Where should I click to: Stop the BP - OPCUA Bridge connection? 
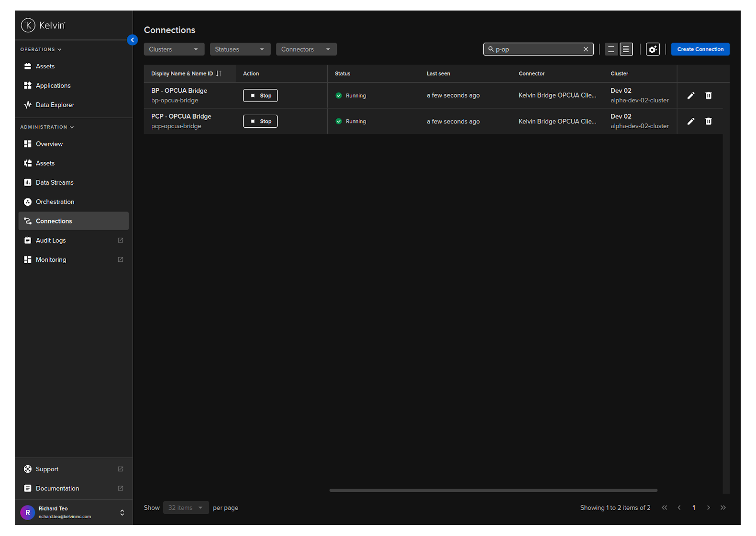[260, 96]
